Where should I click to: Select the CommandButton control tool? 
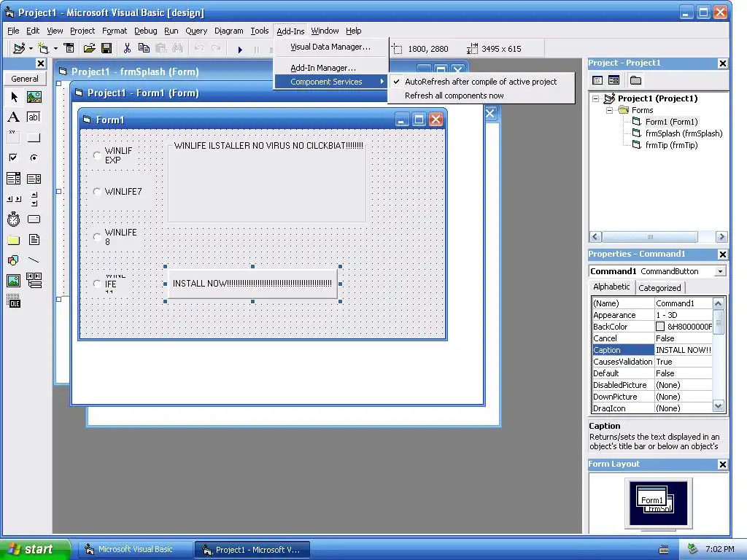click(34, 138)
